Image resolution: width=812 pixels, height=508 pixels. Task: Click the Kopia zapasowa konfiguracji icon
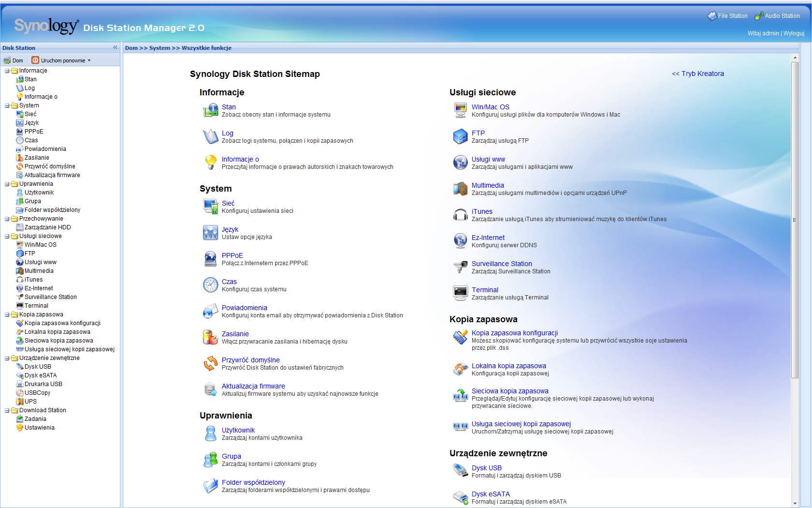460,337
